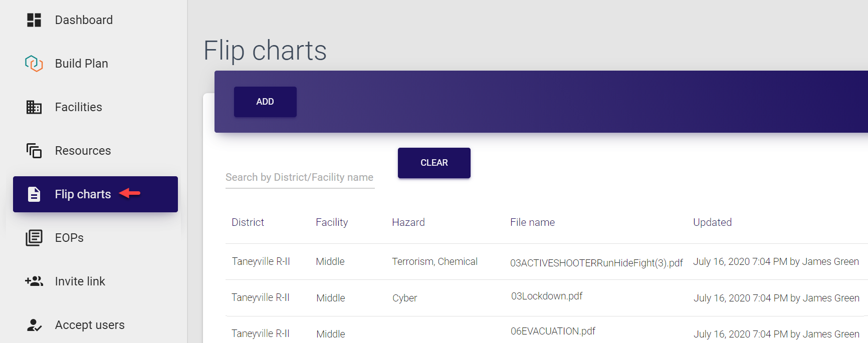Click the EOPs library icon
868x343 pixels.
[x=34, y=238]
